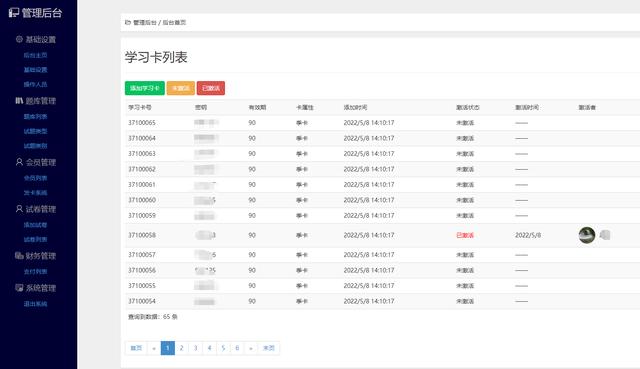Click the breadcrumb folder icon
640x369 pixels.
click(x=128, y=22)
